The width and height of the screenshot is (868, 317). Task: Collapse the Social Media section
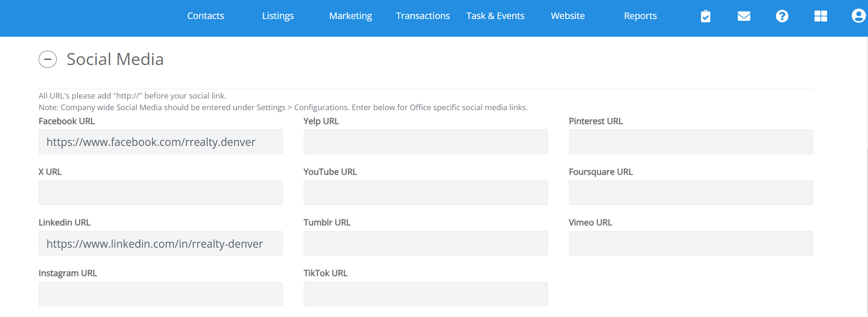click(47, 59)
